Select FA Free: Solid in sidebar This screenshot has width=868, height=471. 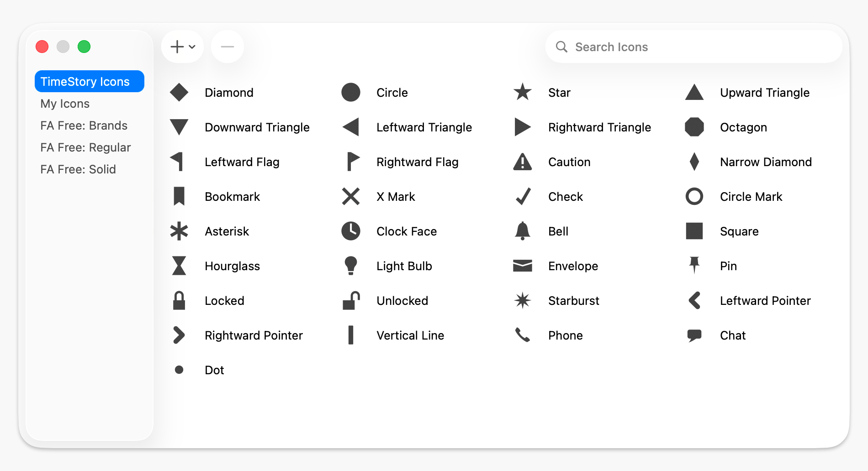pos(78,169)
